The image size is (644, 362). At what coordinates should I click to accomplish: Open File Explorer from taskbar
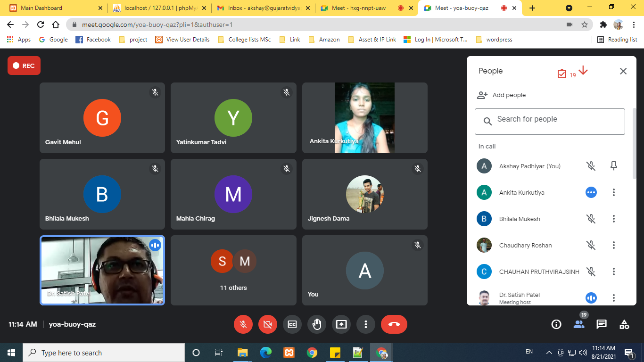[243, 353]
